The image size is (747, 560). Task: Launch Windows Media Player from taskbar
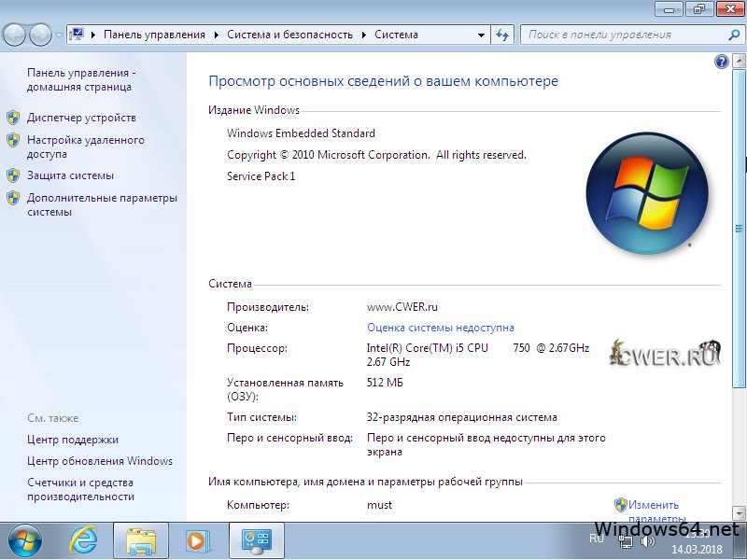tap(197, 541)
